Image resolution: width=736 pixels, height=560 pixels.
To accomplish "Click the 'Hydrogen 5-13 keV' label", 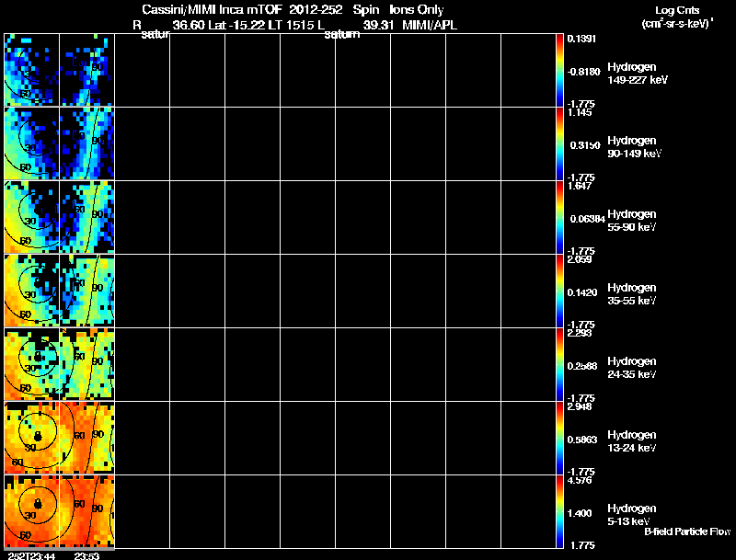I will click(x=632, y=515).
